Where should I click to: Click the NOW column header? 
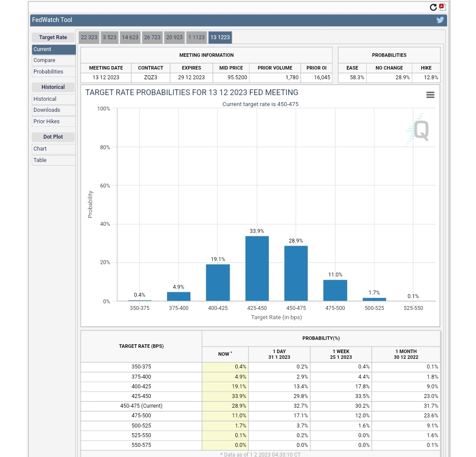point(225,354)
